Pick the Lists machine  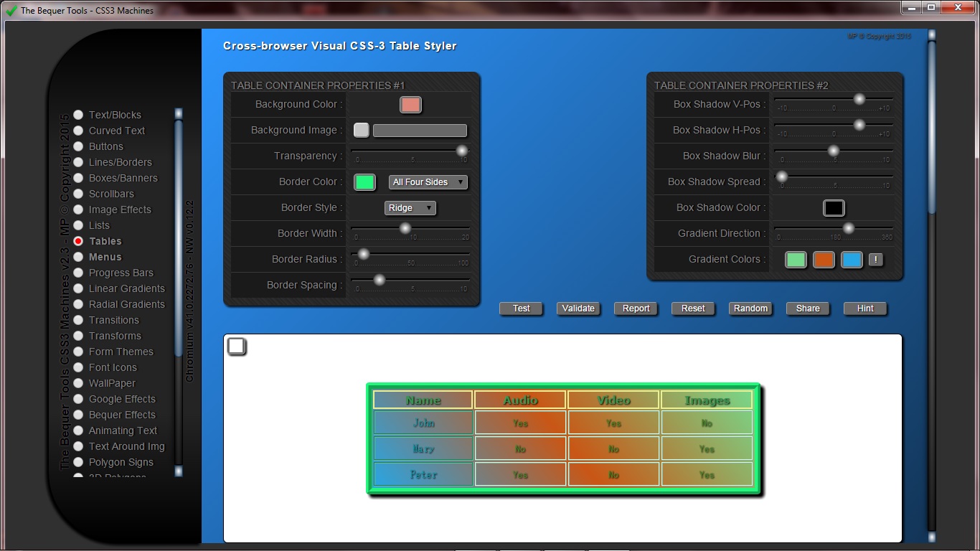pos(78,225)
